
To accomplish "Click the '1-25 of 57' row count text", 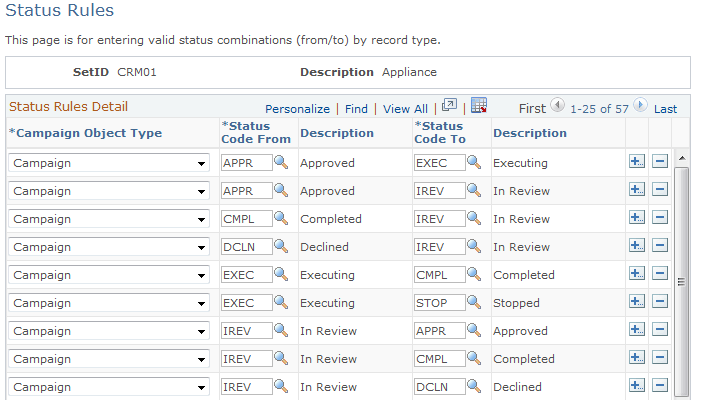I will tap(599, 109).
